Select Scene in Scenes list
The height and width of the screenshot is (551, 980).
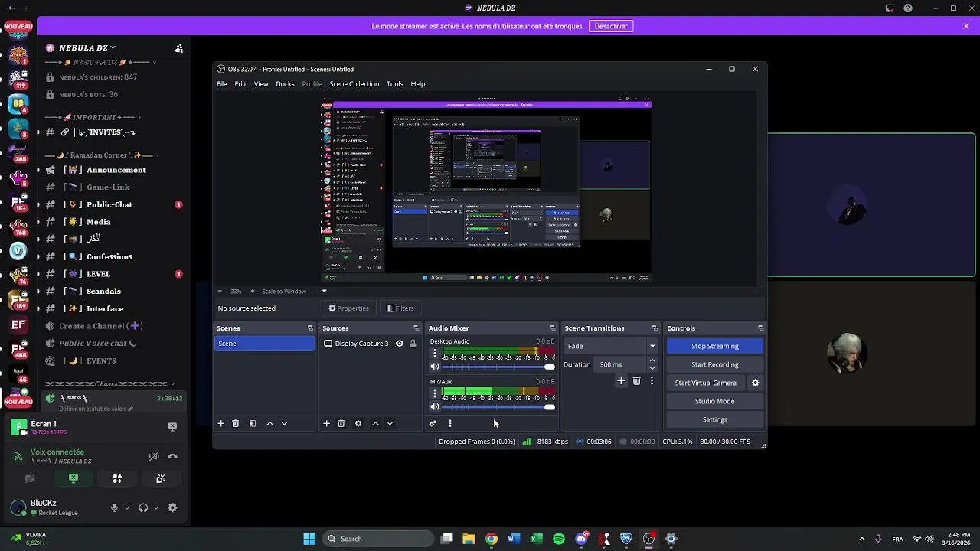(264, 344)
